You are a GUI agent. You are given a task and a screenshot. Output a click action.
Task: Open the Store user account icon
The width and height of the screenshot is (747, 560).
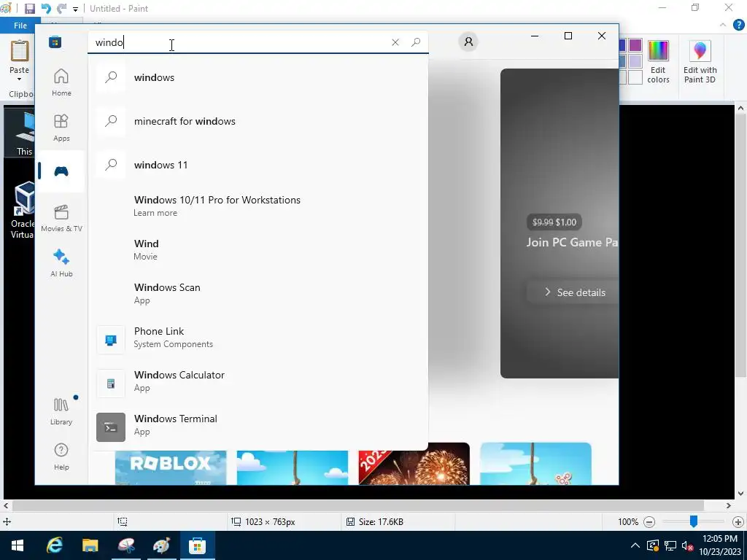tap(468, 42)
